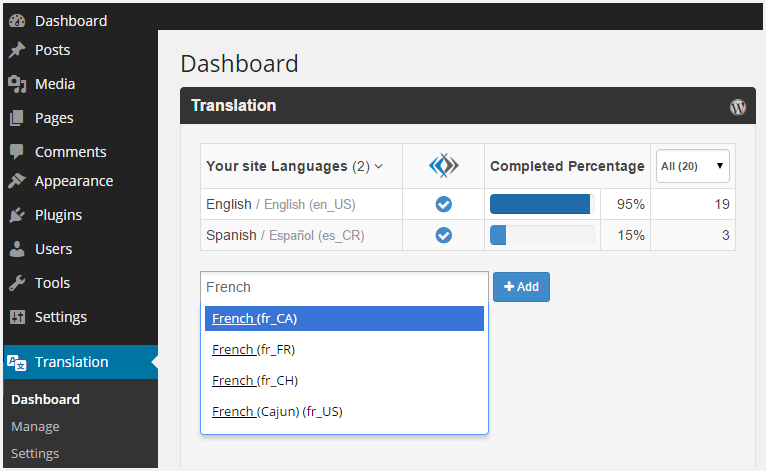This screenshot has height=471, width=766.
Task: Click the Completed Percentage column header
Action: (x=567, y=166)
